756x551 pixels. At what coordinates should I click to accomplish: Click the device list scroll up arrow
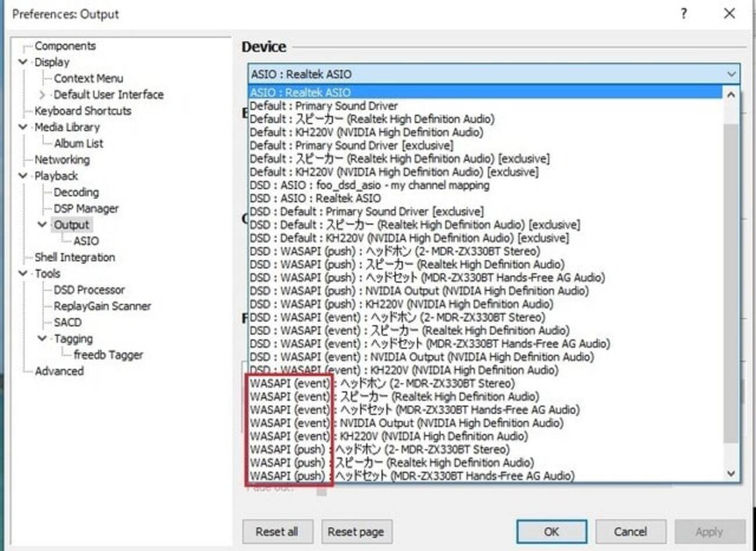coord(732,94)
